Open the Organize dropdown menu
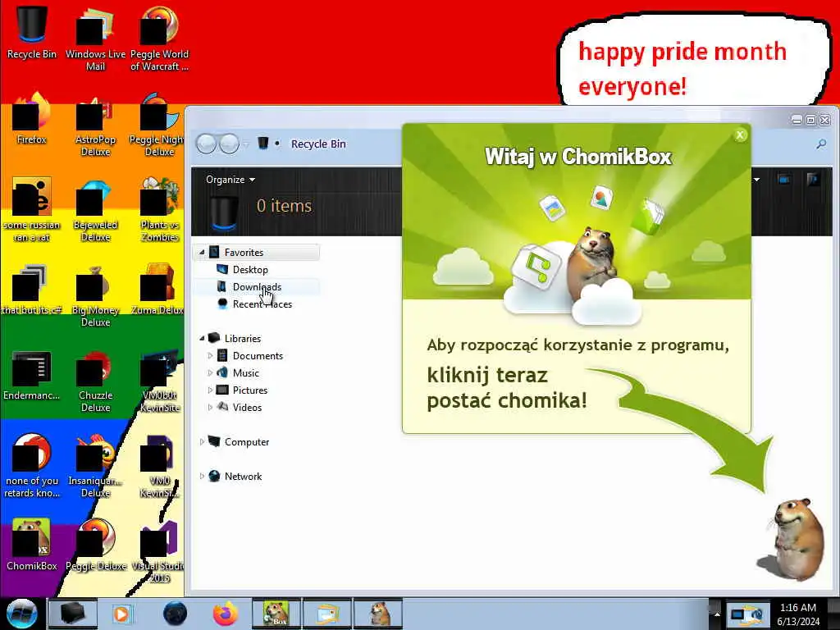840x630 pixels. pyautogui.click(x=231, y=180)
